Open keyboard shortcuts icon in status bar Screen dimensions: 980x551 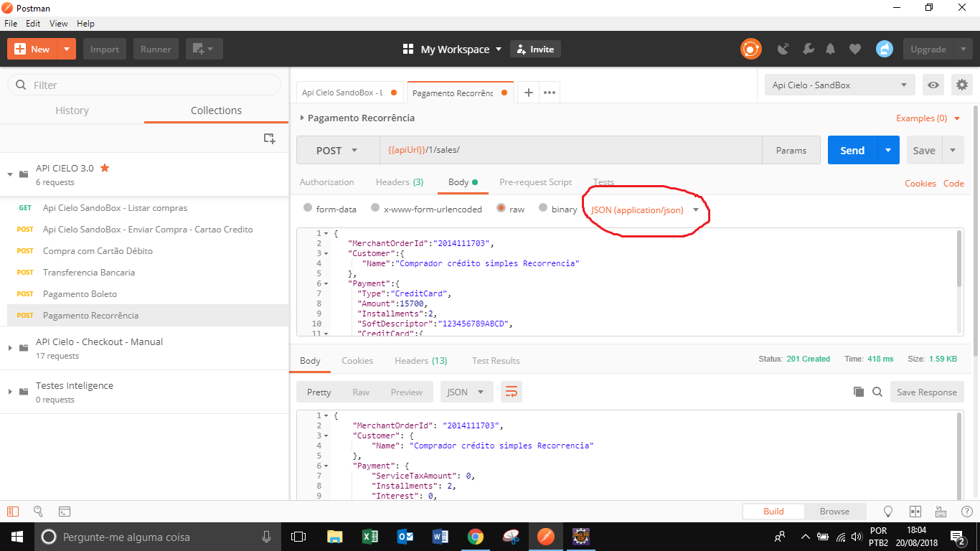coord(941,512)
